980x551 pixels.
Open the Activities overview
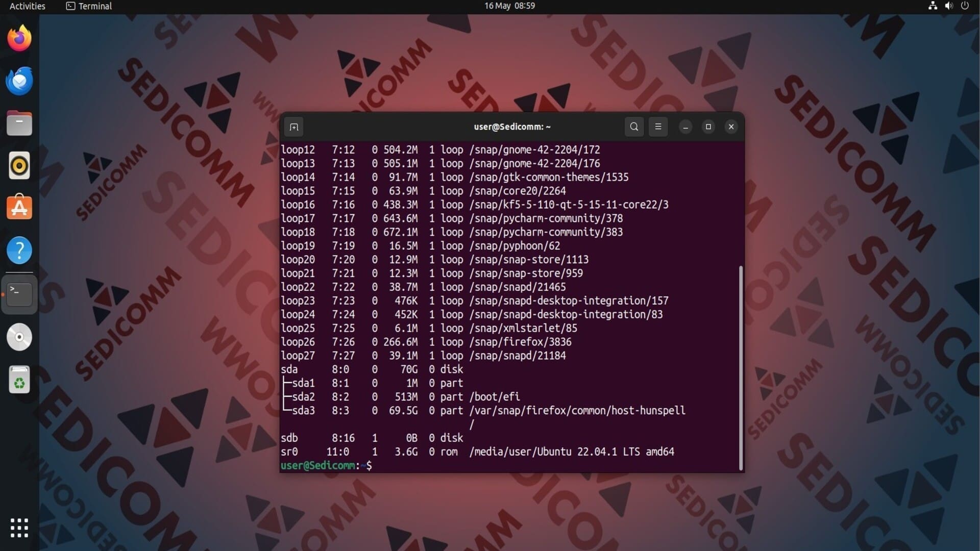click(28, 6)
